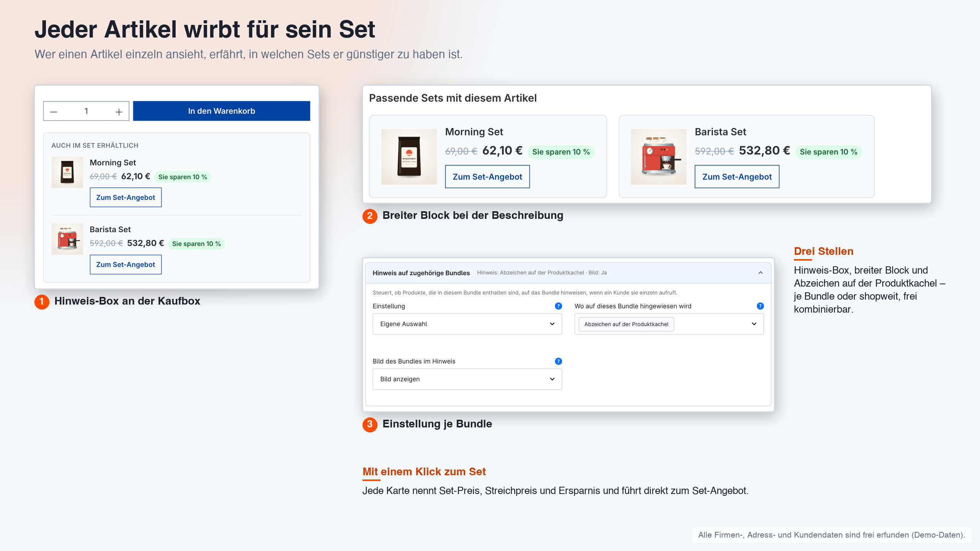This screenshot has height=551, width=980.
Task: Click Zum Set-Angebot under Barista Set in hint box
Action: [126, 264]
